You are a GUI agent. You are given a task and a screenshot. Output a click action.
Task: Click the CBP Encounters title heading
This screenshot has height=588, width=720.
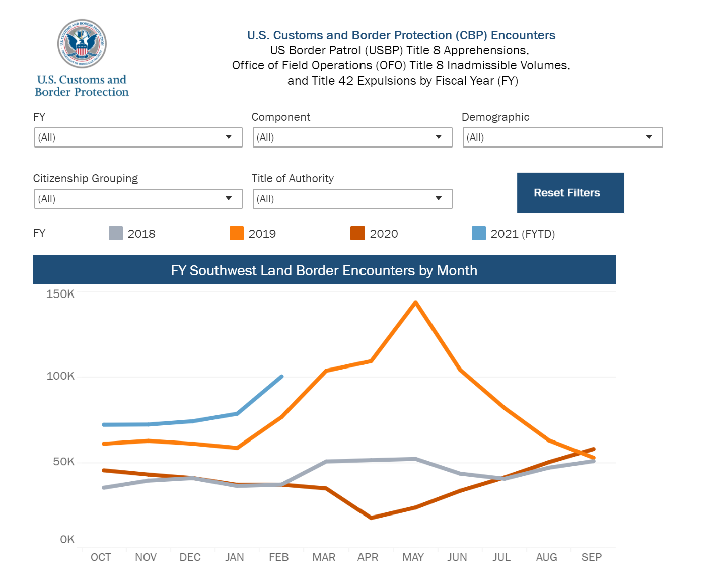pyautogui.click(x=401, y=35)
